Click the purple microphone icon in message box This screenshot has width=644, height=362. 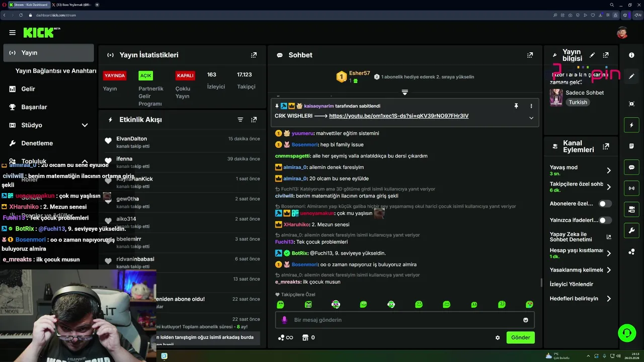pyautogui.click(x=284, y=320)
